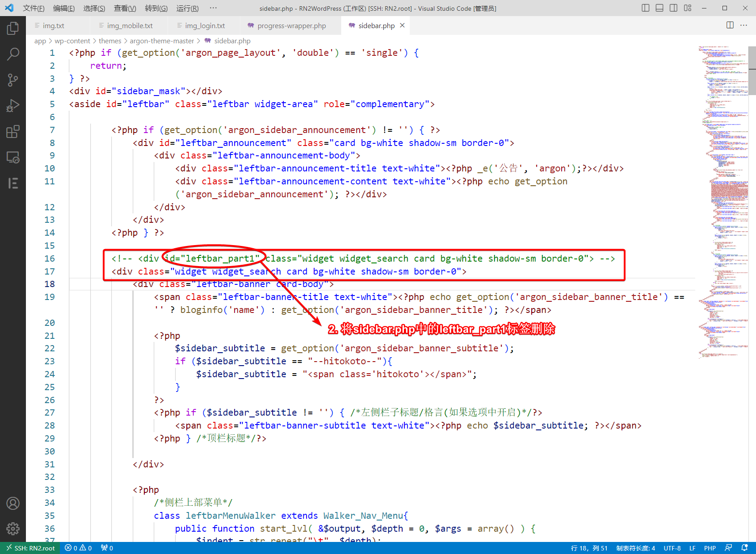Click the VS Code logo icon
This screenshot has width=756, height=554.
[x=9, y=8]
